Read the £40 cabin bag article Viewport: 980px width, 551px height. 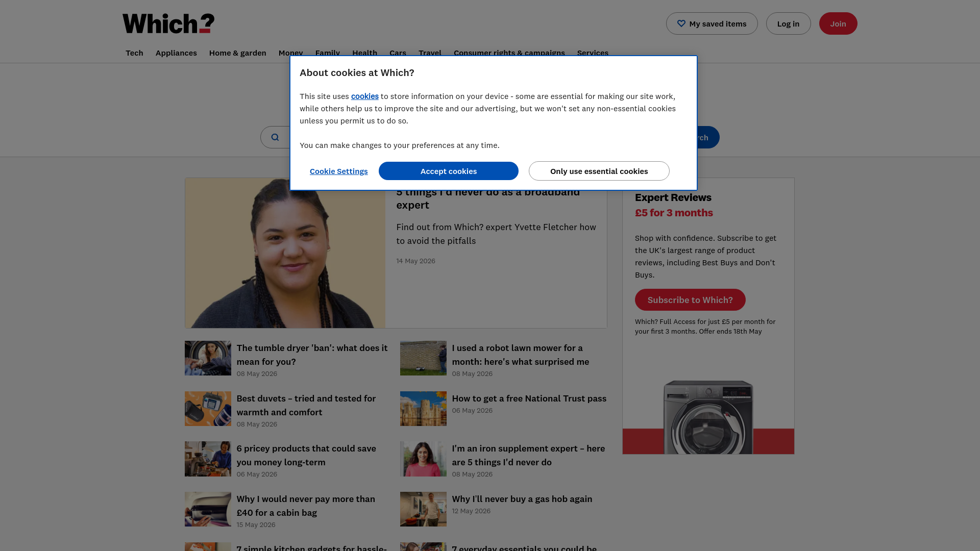tap(306, 506)
